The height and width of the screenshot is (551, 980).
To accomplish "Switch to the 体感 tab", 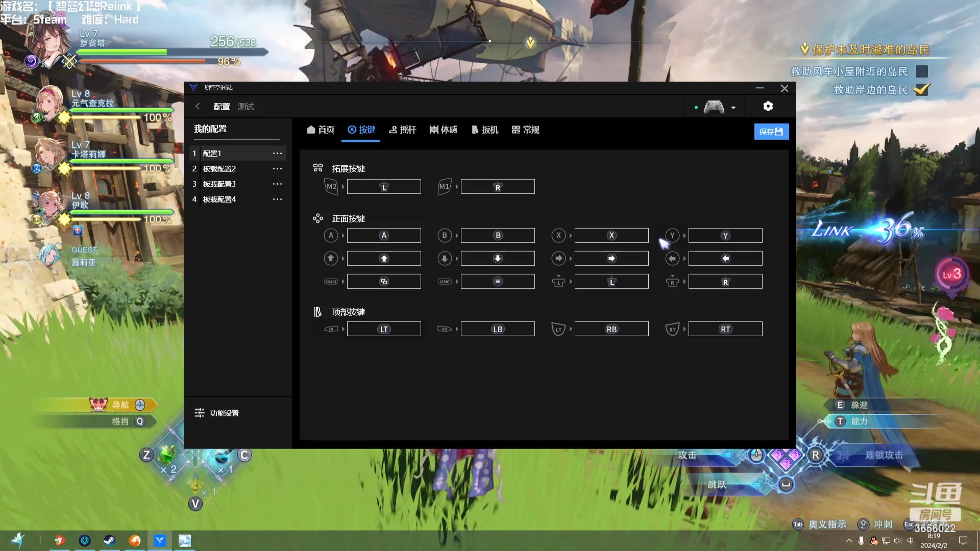I will [x=443, y=130].
